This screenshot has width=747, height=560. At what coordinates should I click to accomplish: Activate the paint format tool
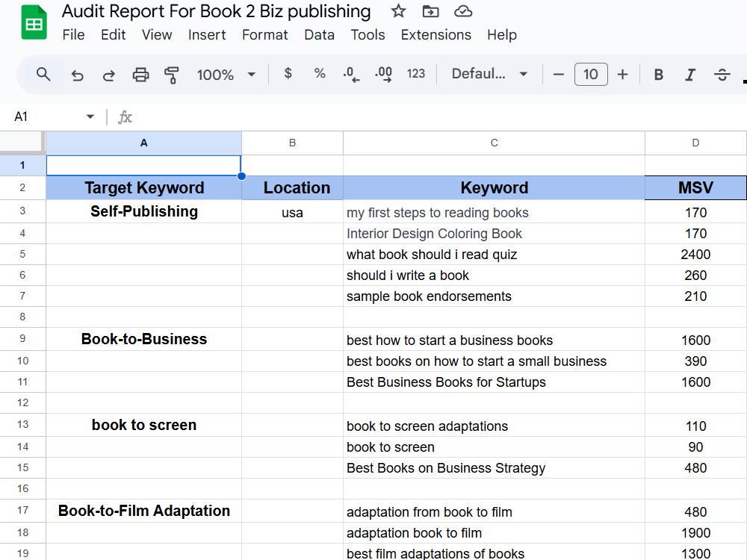coord(172,75)
